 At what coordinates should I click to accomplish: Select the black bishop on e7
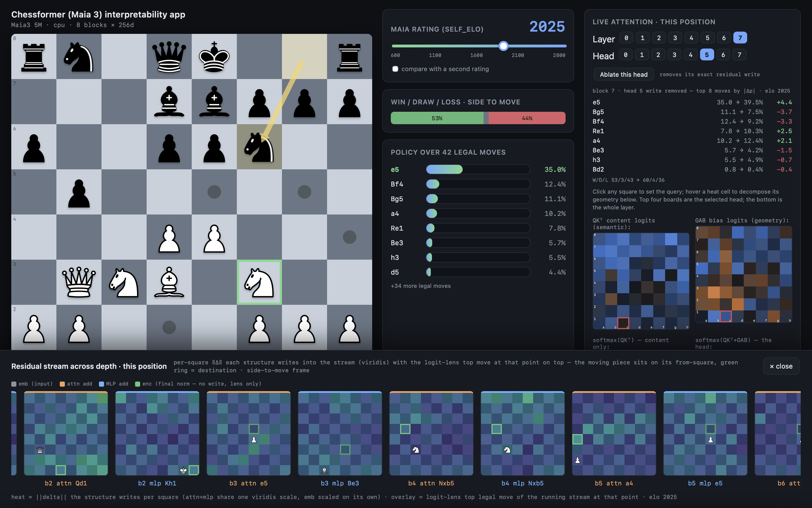tap(214, 102)
